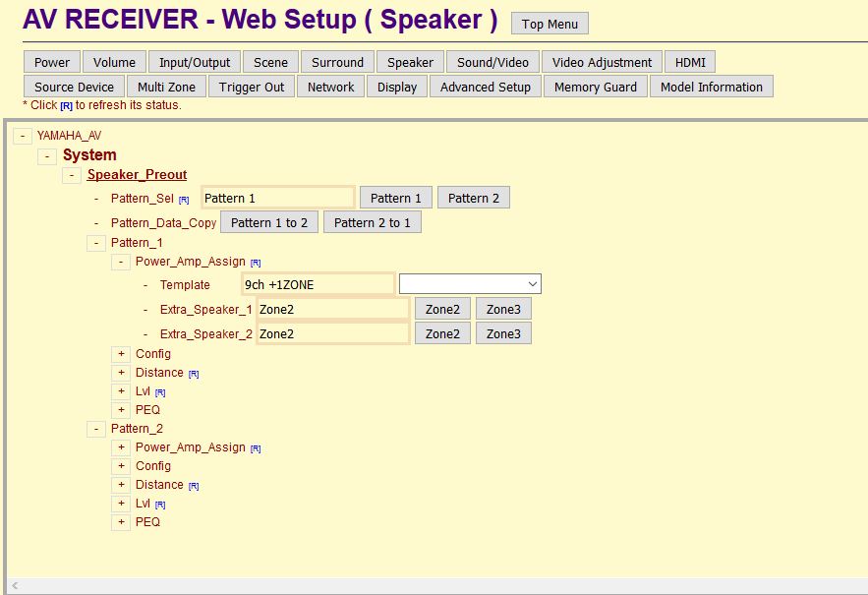The width and height of the screenshot is (868, 595).
Task: Refresh the Pattern_2 Lvl status
Action: tap(160, 505)
